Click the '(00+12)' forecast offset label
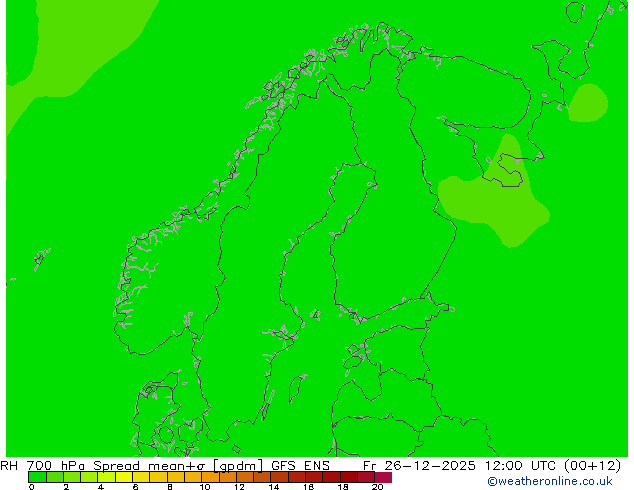634x490 pixels. 592,466
